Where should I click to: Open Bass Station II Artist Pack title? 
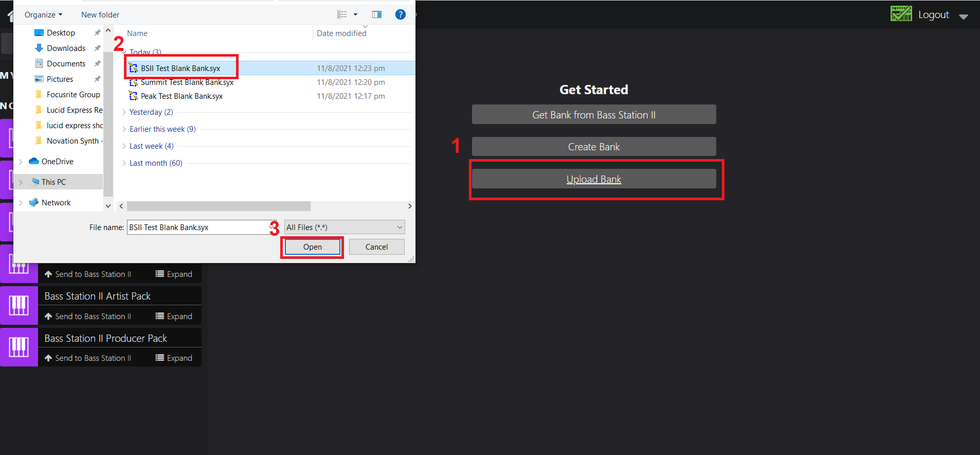(98, 296)
